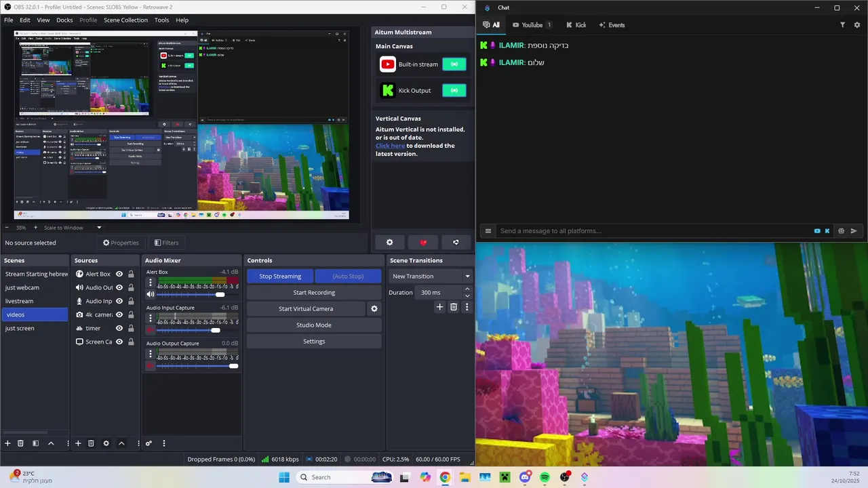Move the selected source up
The width and height of the screenshot is (868, 488).
point(121,443)
